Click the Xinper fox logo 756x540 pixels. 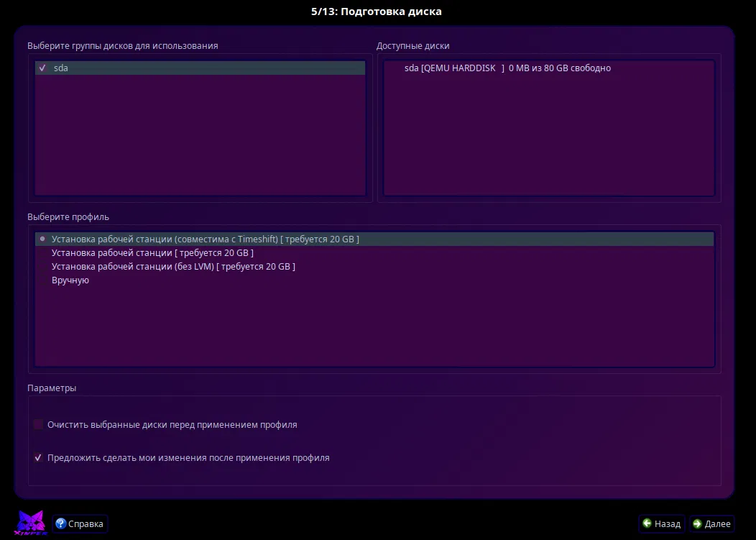31,523
